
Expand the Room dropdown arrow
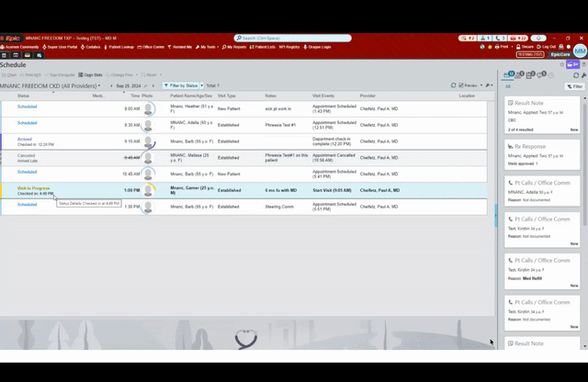[161, 75]
